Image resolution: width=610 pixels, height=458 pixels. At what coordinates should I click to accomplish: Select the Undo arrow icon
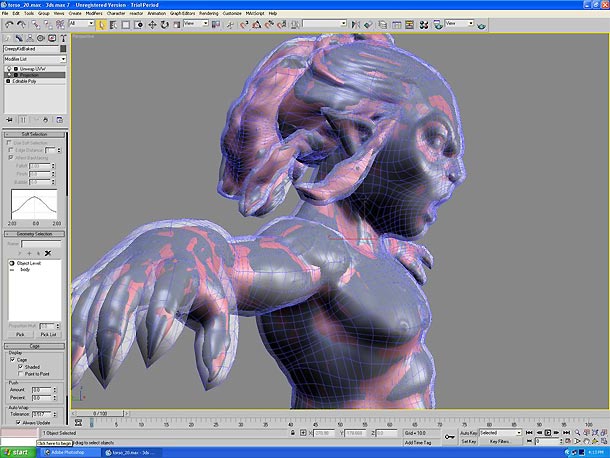(6, 23)
